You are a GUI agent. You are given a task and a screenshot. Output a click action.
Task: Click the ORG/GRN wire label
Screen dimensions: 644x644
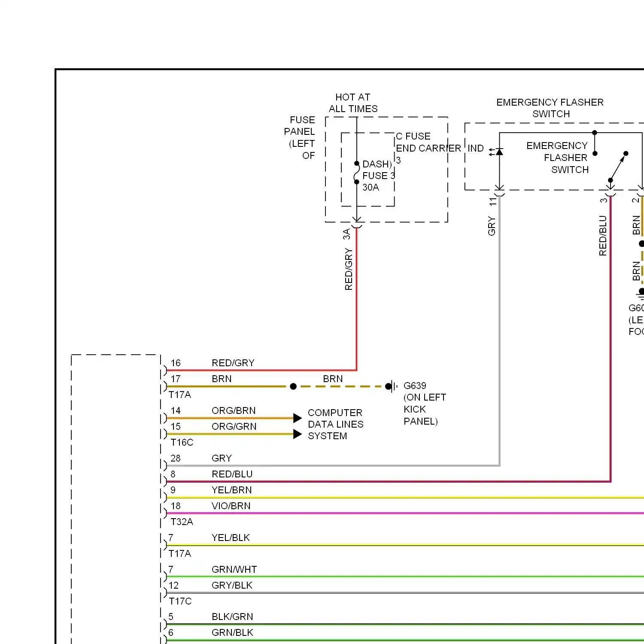point(234,426)
